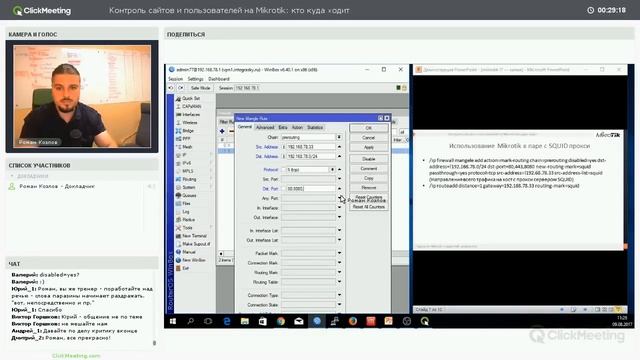Screen dimensions: 640x360
Task: Open Radius in the WinBox sidebar
Action: tap(188, 220)
